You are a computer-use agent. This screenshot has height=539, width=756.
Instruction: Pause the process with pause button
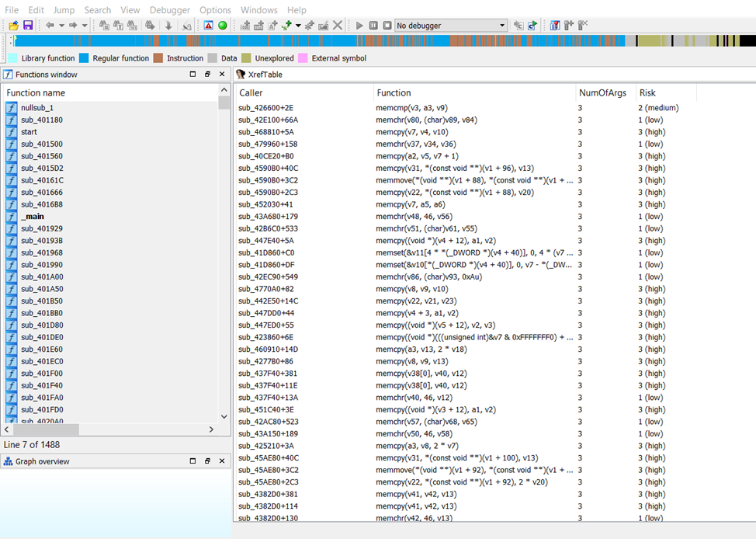(x=373, y=25)
